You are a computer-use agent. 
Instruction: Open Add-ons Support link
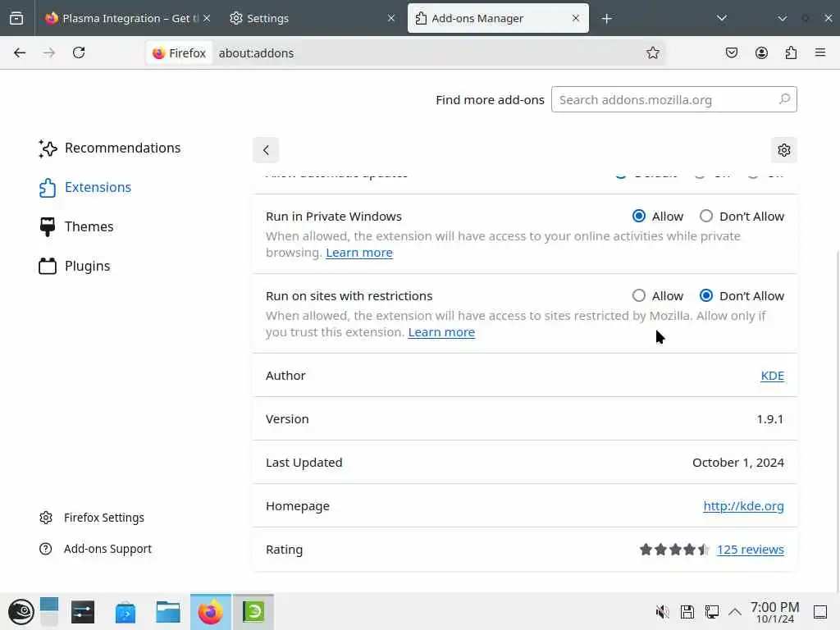click(x=95, y=549)
